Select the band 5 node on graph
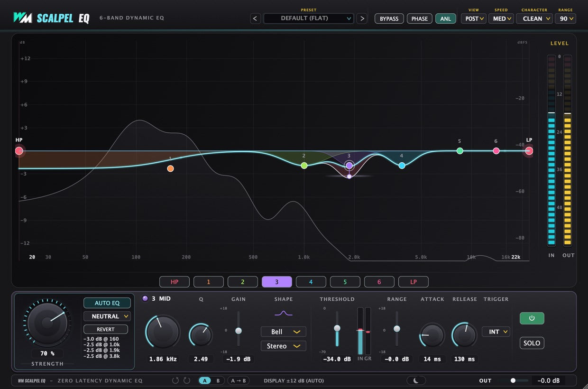Image resolution: width=588 pixels, height=389 pixels. [459, 151]
